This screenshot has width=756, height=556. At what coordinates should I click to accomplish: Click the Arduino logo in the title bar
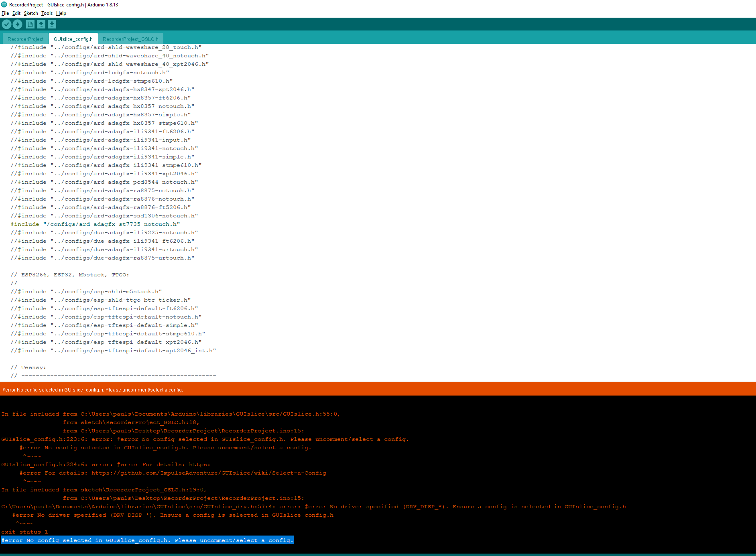pos(3,4)
